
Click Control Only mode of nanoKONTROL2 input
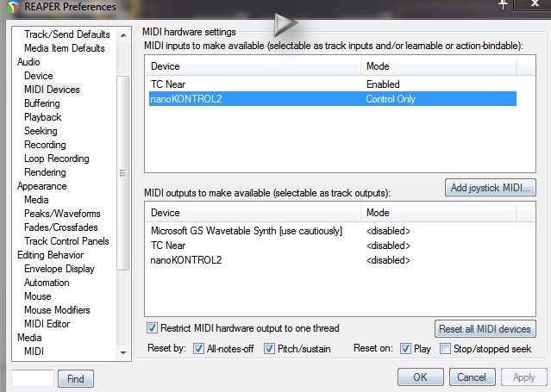(x=391, y=99)
